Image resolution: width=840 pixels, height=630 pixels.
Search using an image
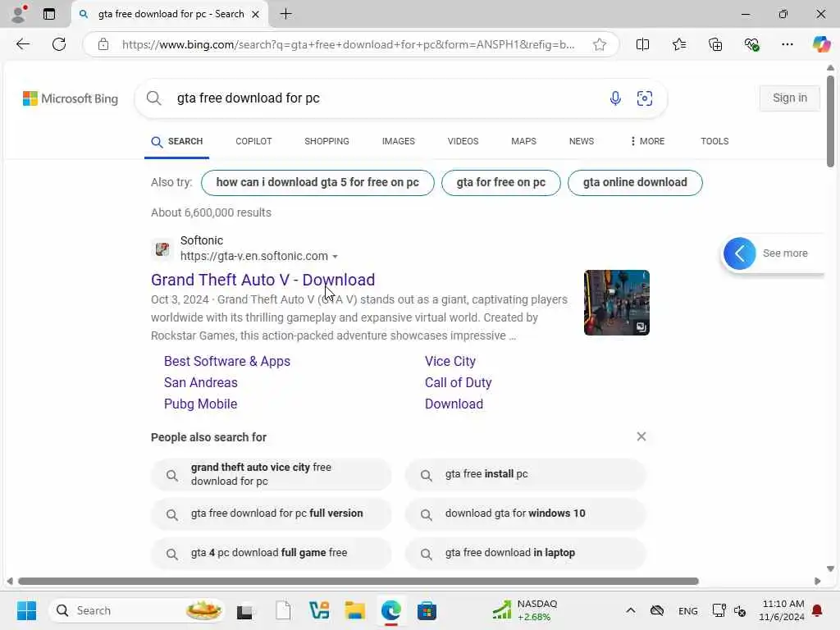(645, 98)
